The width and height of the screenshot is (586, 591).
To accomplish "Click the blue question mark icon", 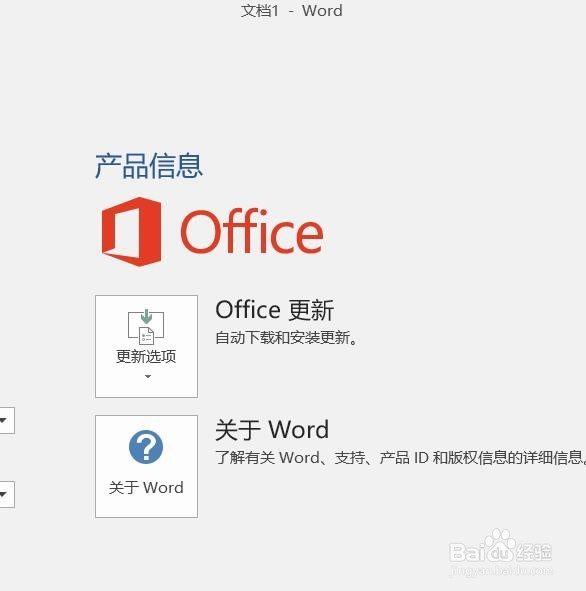I will click(146, 447).
